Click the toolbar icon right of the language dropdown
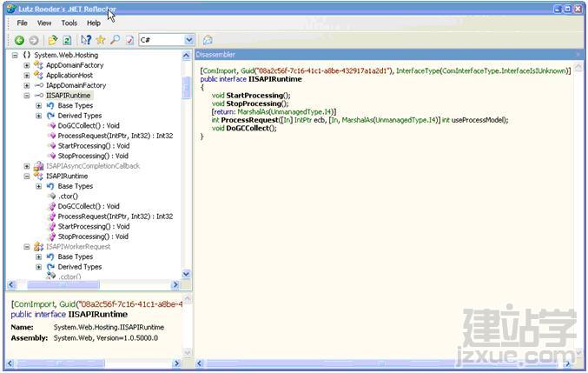 point(208,40)
